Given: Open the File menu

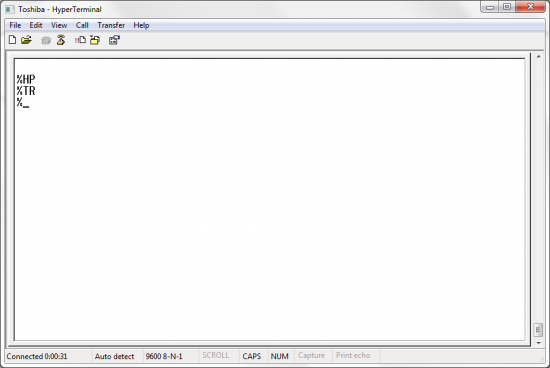Looking at the screenshot, I should [15, 25].
